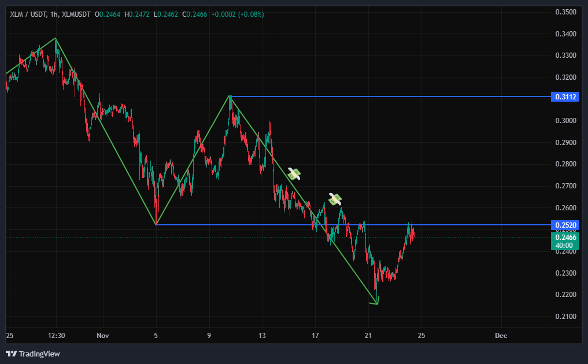The height and width of the screenshot is (364, 588).
Task: Select the blue 0.3112 price label
Action: click(566, 97)
